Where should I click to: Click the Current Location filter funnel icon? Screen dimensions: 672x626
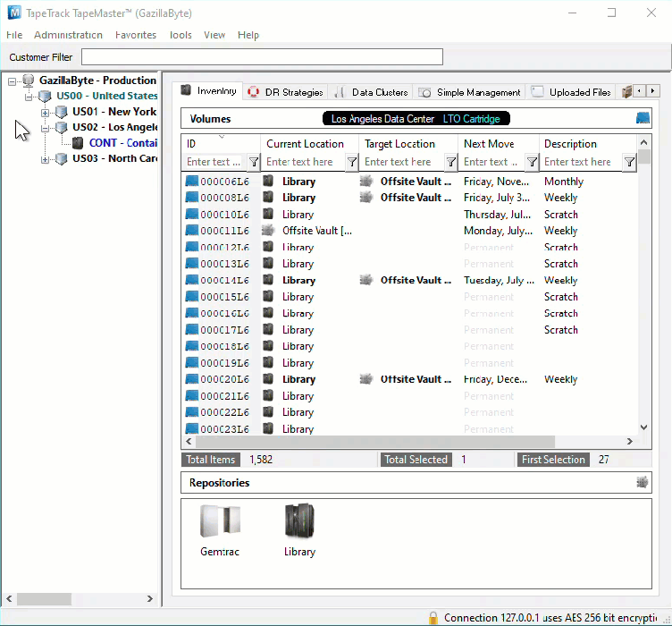[352, 162]
